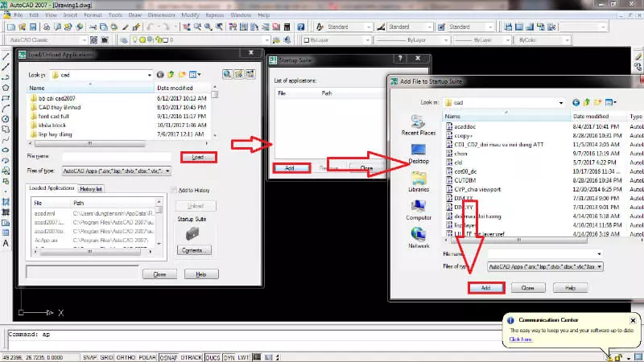644x362 pixels.
Task: Open the Modify menu
Action: tap(190, 15)
